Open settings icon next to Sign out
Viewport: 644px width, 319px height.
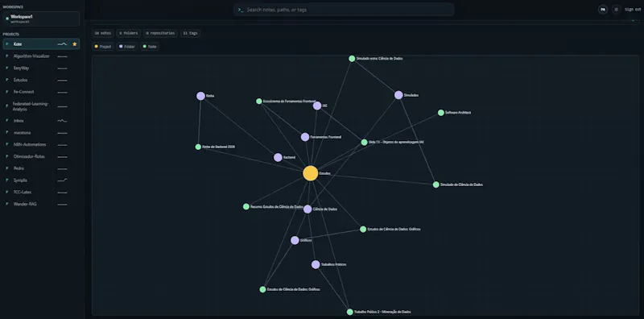(x=616, y=10)
